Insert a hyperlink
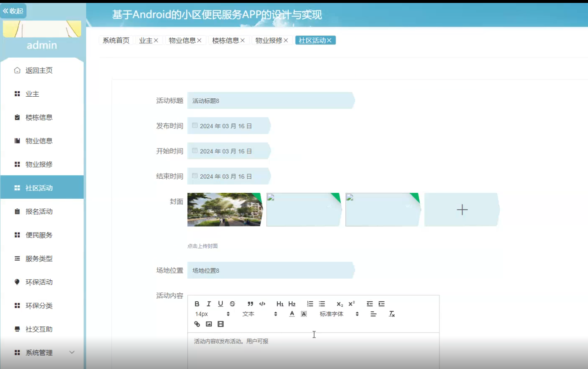 [197, 324]
